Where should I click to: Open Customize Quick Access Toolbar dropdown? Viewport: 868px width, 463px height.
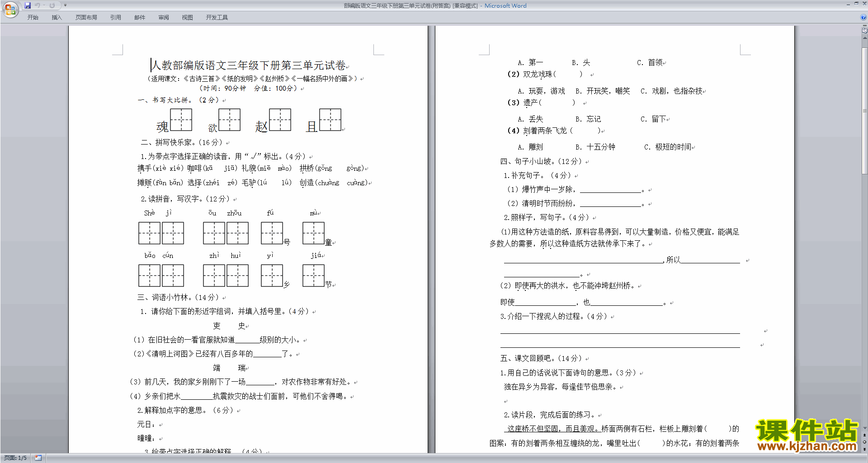click(65, 5)
